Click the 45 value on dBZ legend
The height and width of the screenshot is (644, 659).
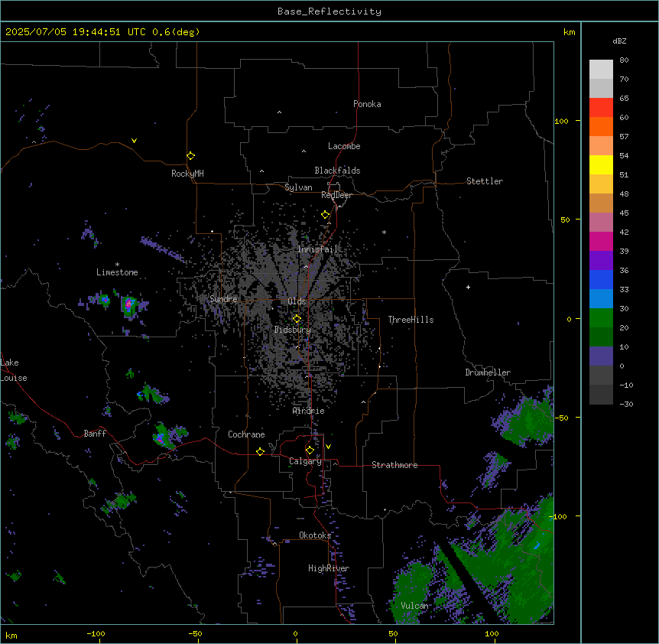click(x=624, y=213)
